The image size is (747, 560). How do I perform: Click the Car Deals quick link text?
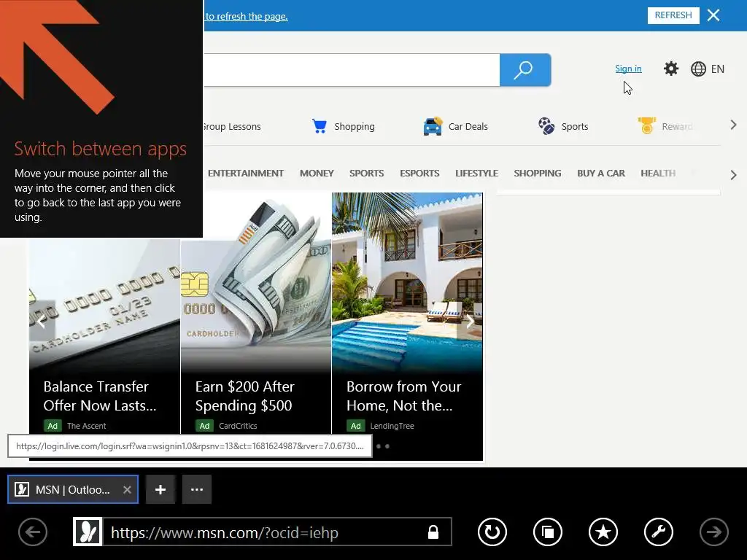coord(468,127)
